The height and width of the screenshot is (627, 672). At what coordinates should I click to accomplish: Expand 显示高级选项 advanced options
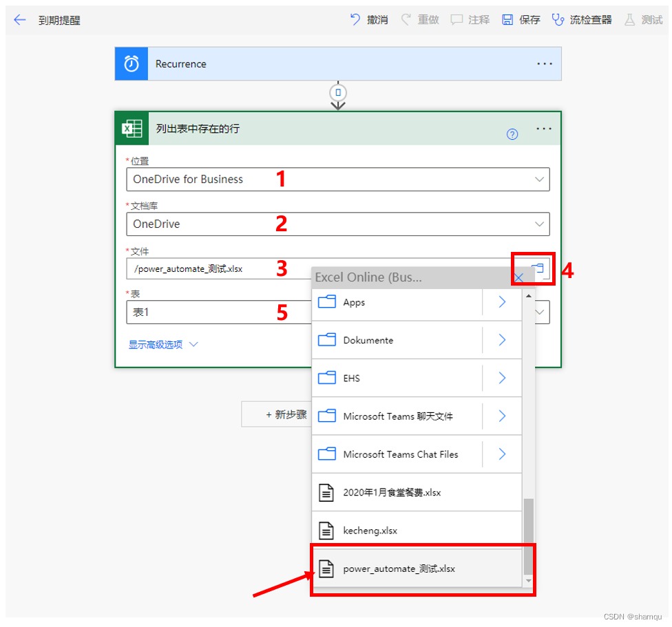pos(163,344)
